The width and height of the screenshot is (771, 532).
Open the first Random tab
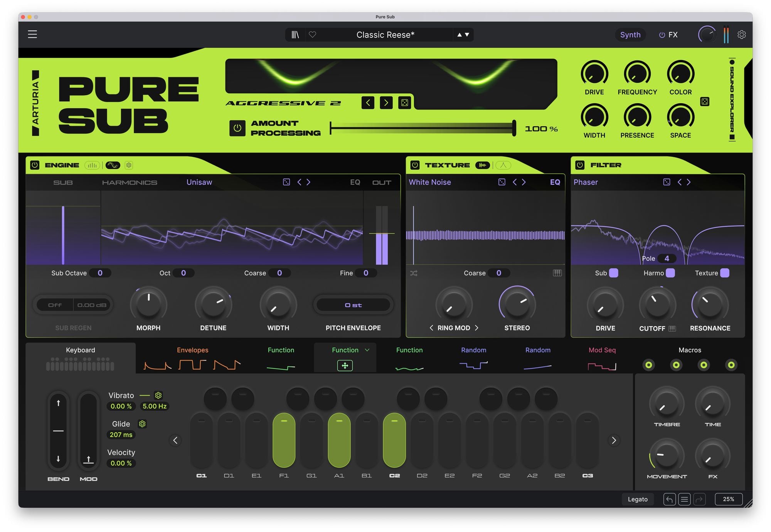(473, 358)
